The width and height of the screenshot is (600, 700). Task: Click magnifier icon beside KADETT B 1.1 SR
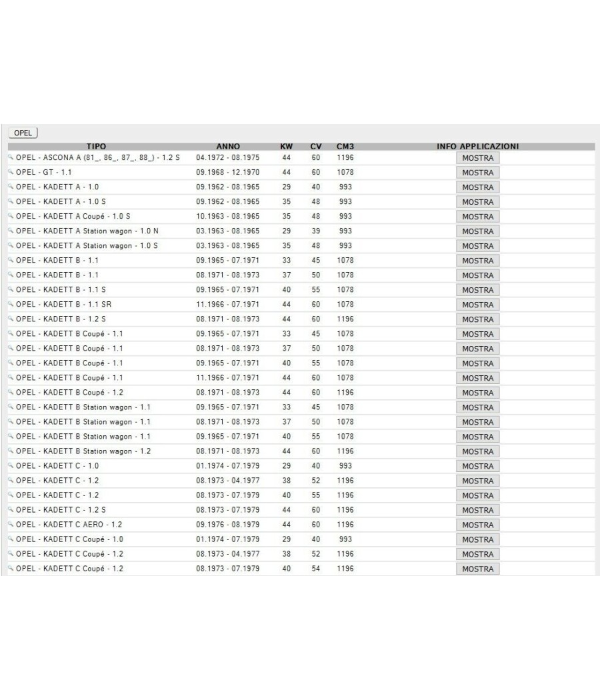[x=11, y=304]
